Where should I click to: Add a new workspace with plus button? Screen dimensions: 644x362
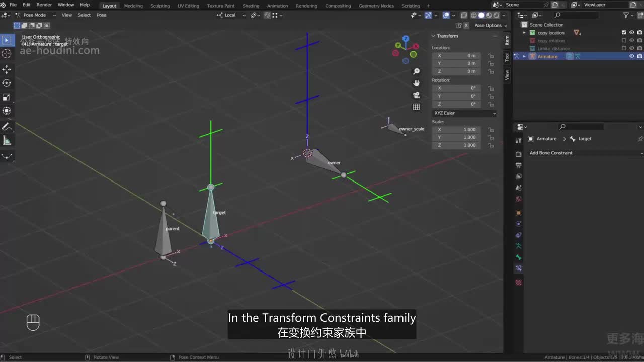[428, 6]
